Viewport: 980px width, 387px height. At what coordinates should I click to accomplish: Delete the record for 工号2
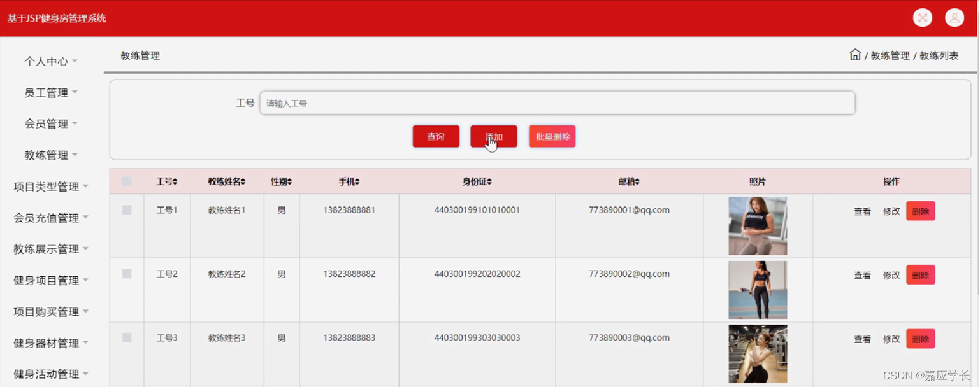coord(921,275)
